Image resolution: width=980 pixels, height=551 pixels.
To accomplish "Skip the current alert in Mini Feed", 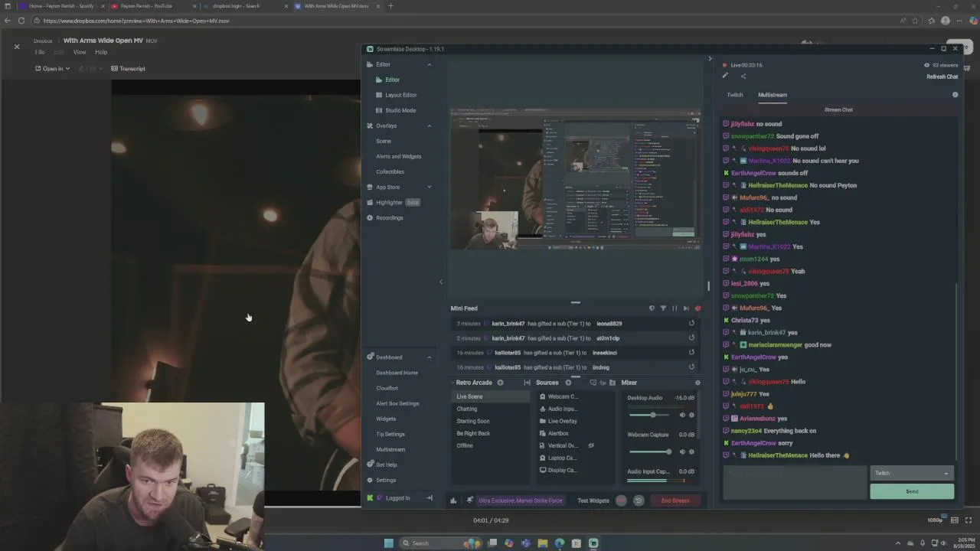I will pyautogui.click(x=686, y=308).
